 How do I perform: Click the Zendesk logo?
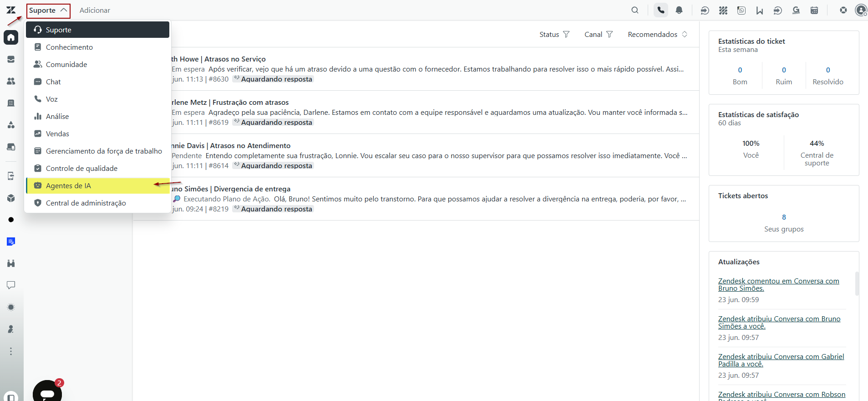(x=11, y=10)
